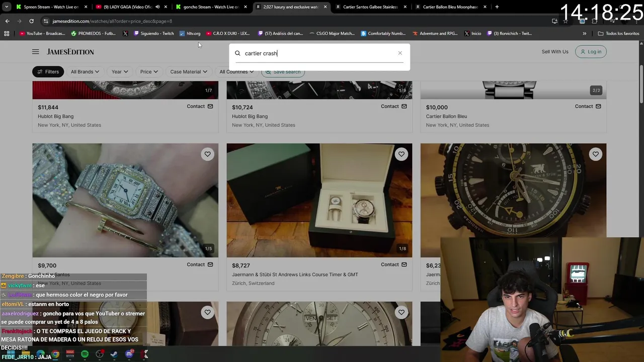Open the $11,844 Hublot Big Bang title
This screenshot has height=362, width=644.
tap(55, 116)
